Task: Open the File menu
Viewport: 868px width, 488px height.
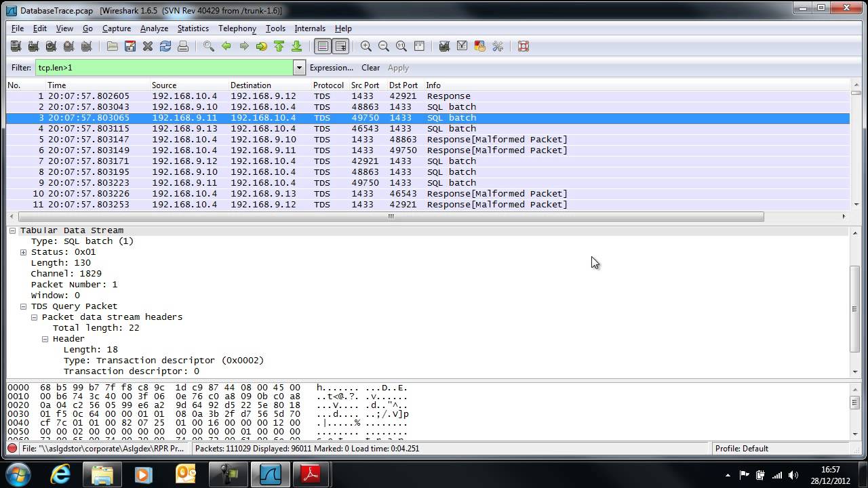Action: [18, 28]
